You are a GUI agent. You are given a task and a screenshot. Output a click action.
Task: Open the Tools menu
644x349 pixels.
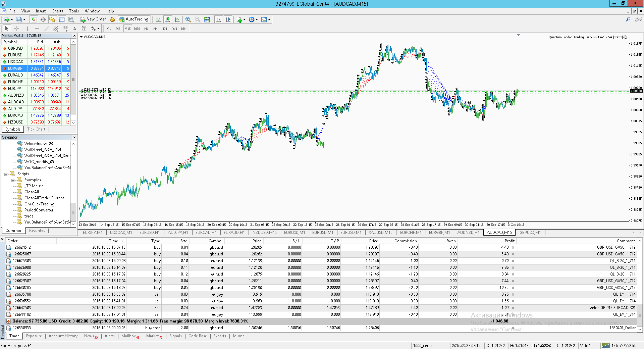(74, 11)
